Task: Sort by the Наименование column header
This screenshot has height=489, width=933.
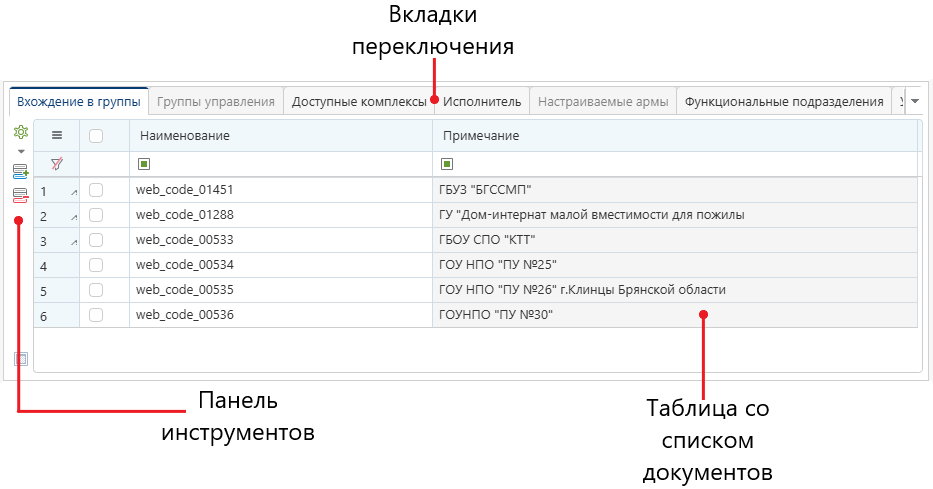Action: 281,136
